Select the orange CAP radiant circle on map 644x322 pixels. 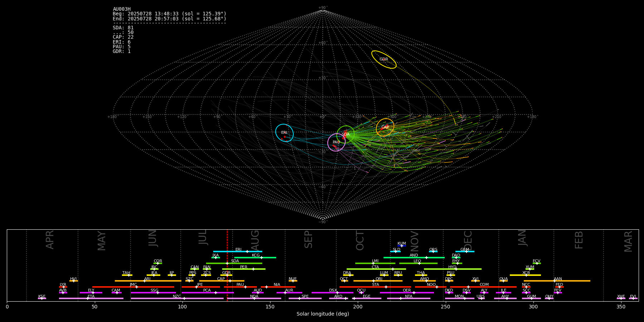point(385,127)
